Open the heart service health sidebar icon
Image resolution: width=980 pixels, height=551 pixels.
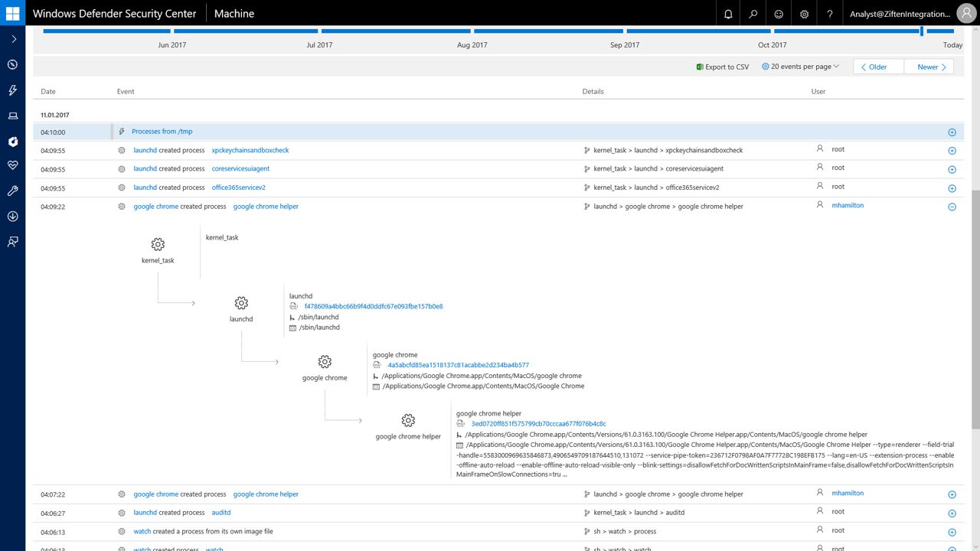13,165
